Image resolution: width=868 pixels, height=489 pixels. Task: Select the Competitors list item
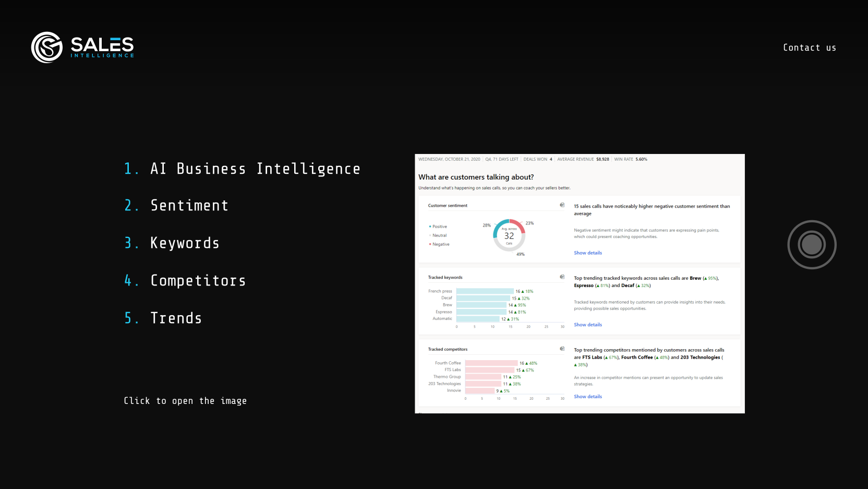click(185, 281)
